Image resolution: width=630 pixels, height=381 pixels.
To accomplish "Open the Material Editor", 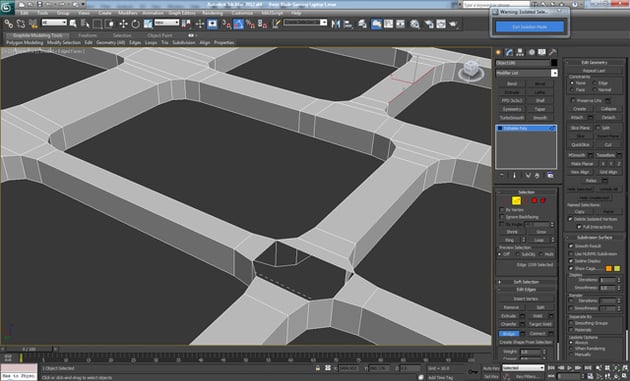I will click(x=415, y=24).
